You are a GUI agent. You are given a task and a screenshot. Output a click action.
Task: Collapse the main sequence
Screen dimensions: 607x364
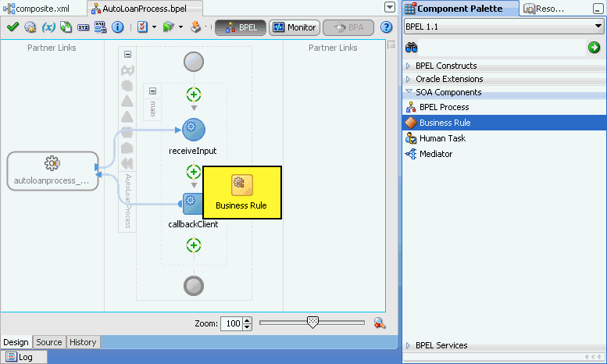(x=152, y=91)
